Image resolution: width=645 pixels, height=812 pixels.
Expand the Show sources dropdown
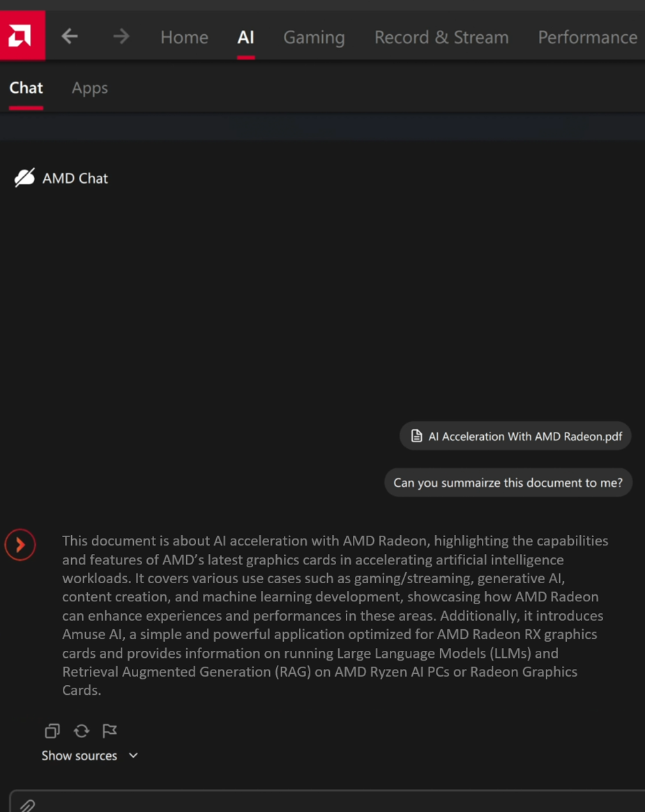click(x=90, y=755)
